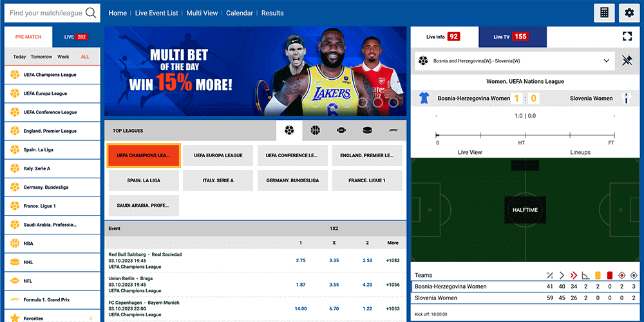Click the NFL football sidebar icon

click(15, 281)
